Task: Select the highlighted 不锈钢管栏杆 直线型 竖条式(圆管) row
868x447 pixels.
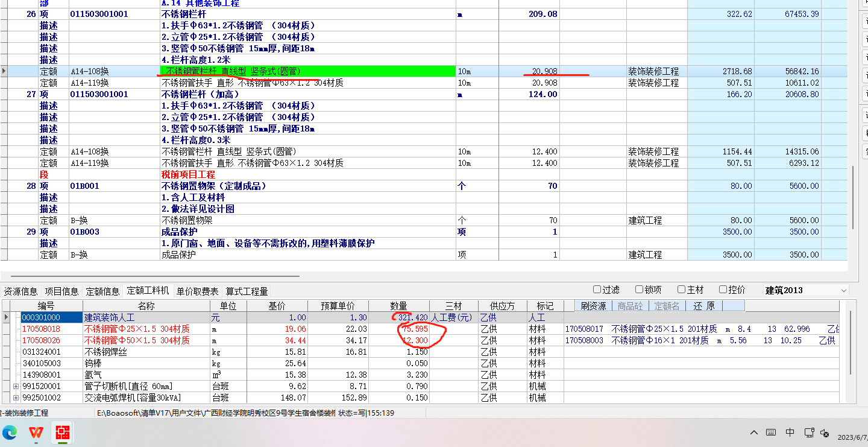Action: [x=307, y=71]
